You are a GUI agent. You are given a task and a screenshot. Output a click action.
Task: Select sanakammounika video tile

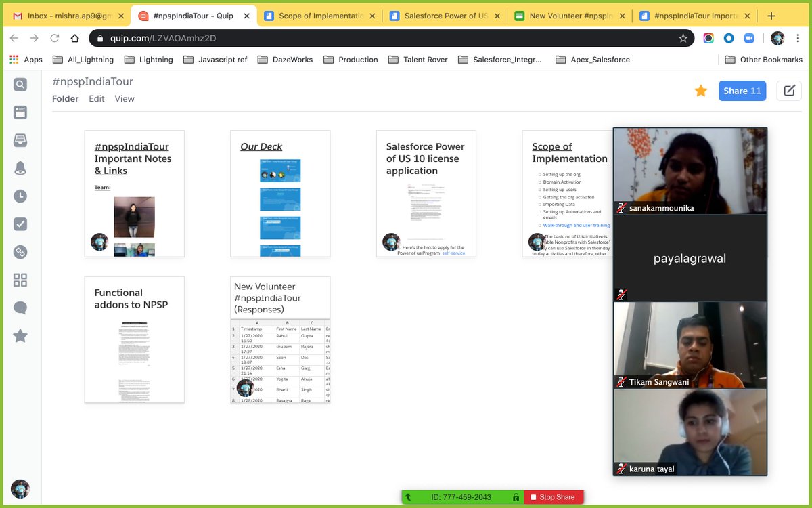[x=690, y=171]
